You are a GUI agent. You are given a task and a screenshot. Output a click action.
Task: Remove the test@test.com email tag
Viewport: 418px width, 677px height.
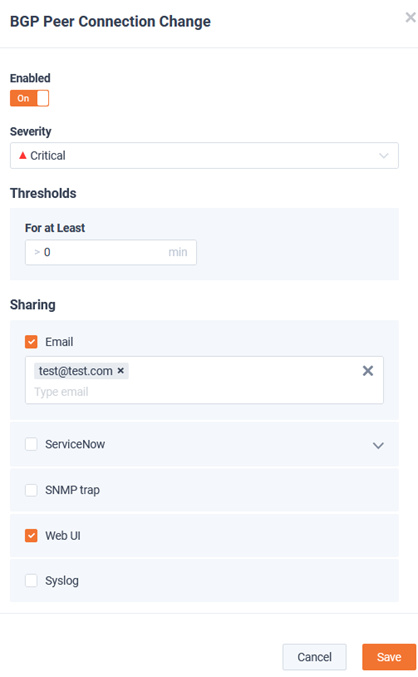click(121, 370)
